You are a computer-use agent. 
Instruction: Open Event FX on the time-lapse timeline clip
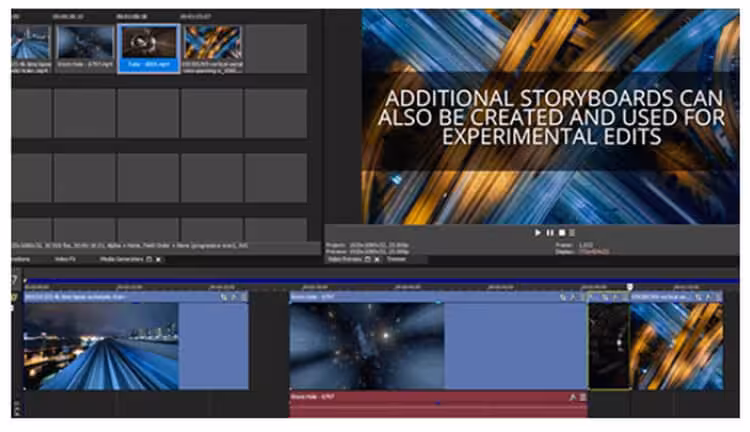pos(234,297)
